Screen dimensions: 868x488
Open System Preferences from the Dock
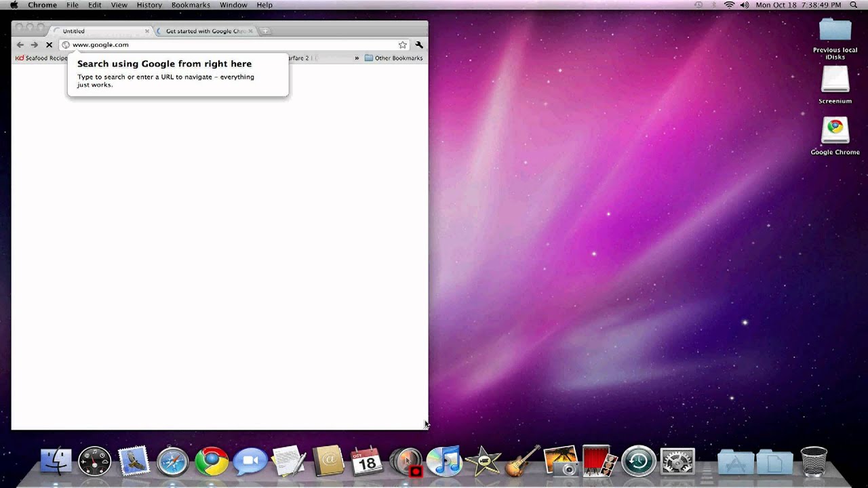pyautogui.click(x=677, y=461)
